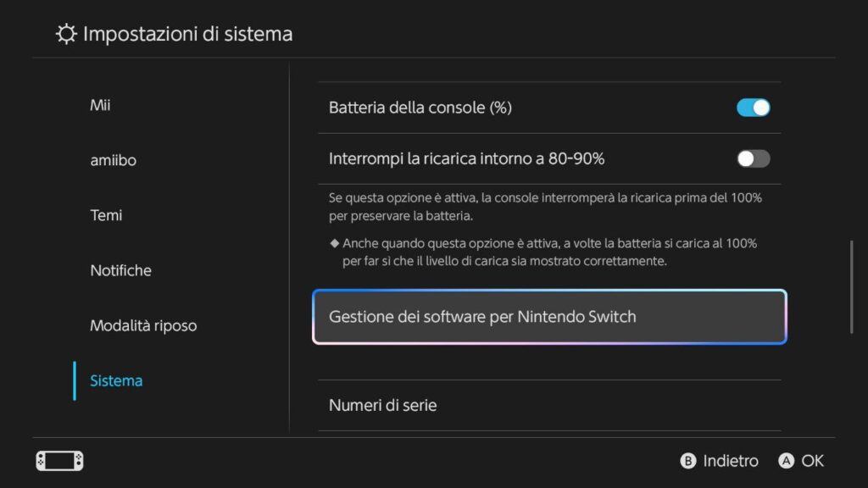Select Modalità riposo in sidebar
868x488 pixels.
[x=143, y=325]
